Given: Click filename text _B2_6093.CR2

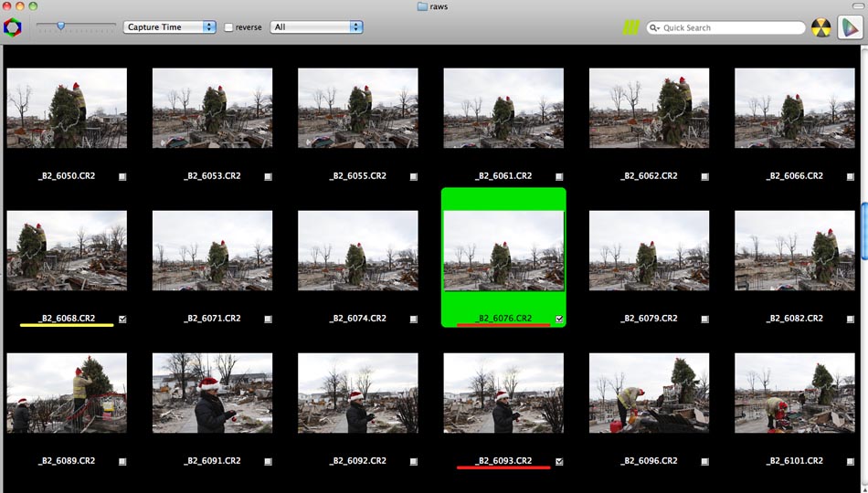Looking at the screenshot, I should (503, 460).
